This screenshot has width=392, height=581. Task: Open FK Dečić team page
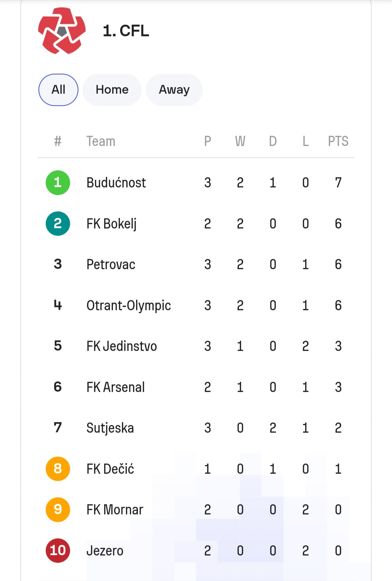click(x=110, y=469)
